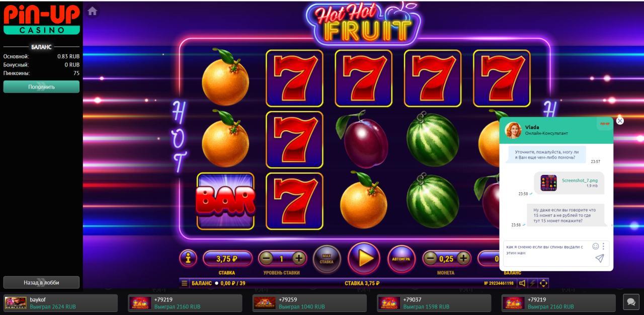This screenshot has height=315, width=644.
Task: Close the Vlada chat widget
Action: tap(620, 121)
